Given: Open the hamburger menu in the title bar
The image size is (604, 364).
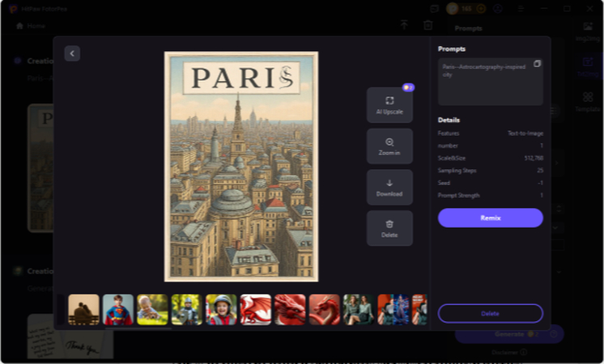Looking at the screenshot, I should pos(521,9).
